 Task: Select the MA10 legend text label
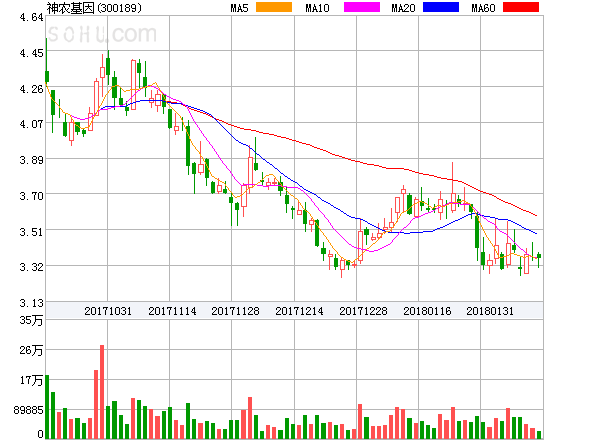[x=317, y=8]
